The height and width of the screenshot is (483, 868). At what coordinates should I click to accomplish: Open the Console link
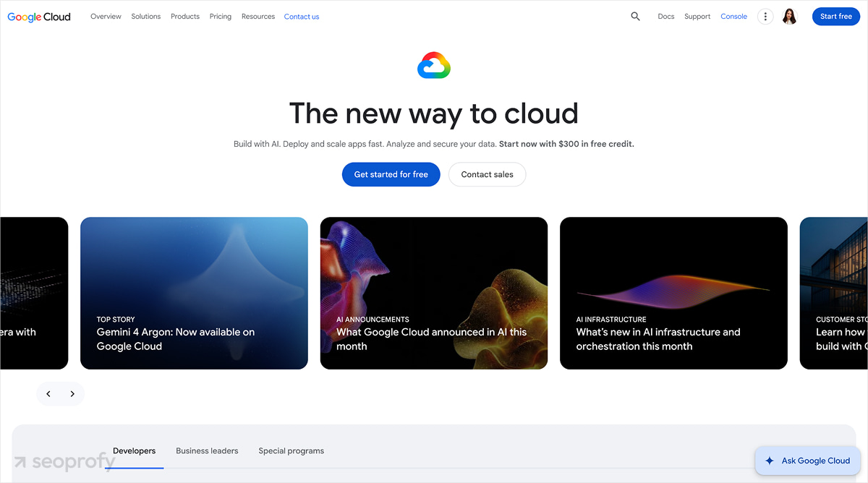coord(733,17)
